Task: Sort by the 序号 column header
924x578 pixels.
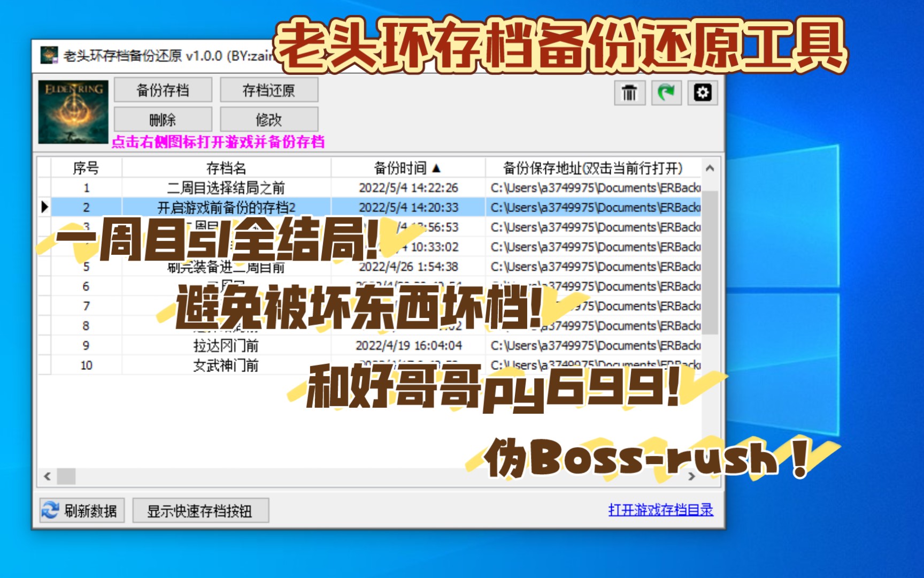Action: click(86, 168)
